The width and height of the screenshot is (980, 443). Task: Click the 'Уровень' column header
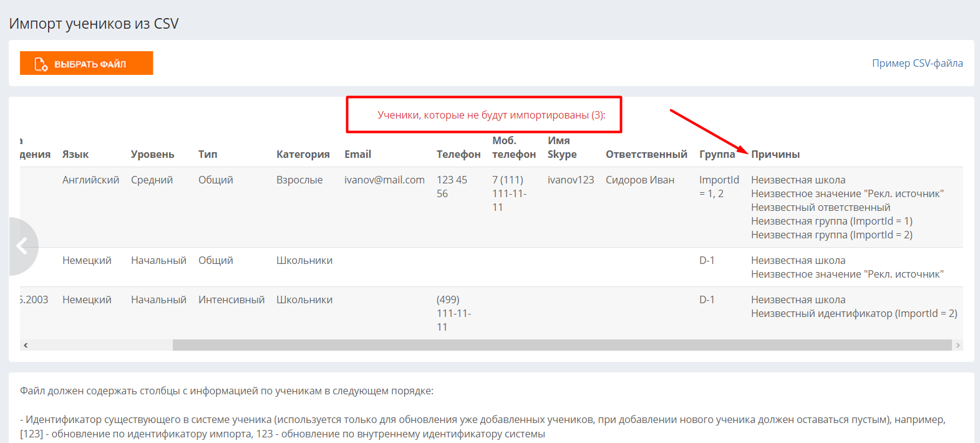(152, 154)
